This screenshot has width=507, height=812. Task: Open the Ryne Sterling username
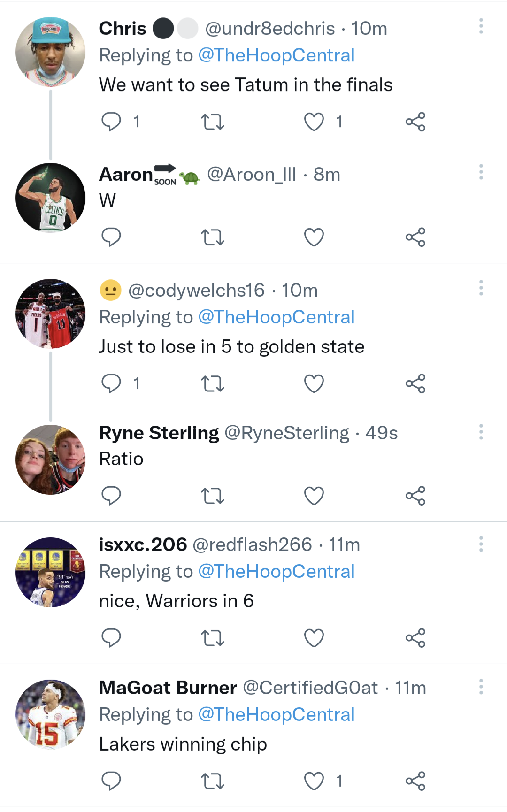click(x=159, y=433)
